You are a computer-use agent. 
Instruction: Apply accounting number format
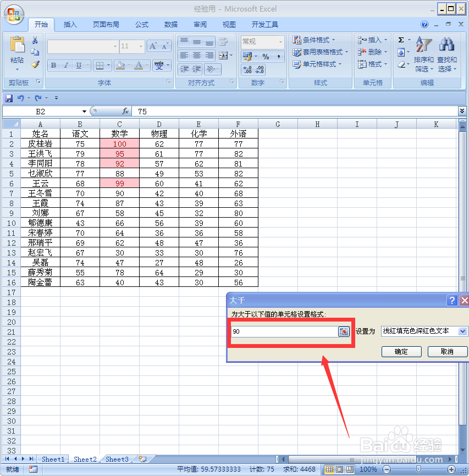(x=247, y=56)
